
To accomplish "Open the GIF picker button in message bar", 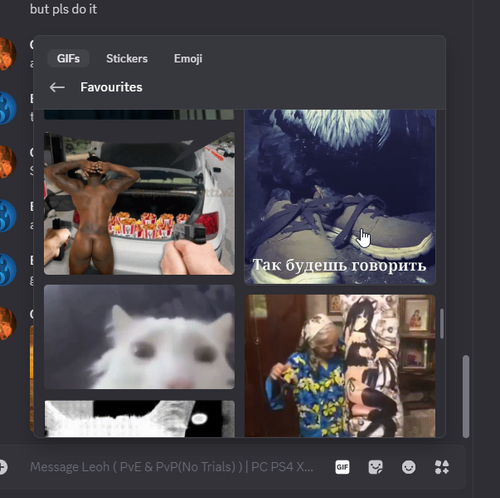I will click(342, 467).
